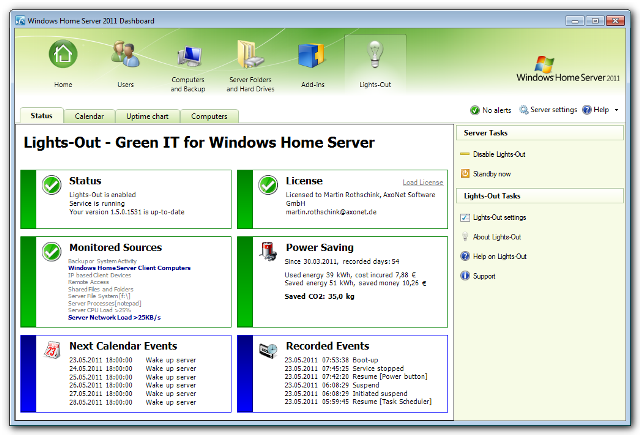640x435 pixels.
Task: Click the Power Saving plug icon
Action: click(x=268, y=252)
